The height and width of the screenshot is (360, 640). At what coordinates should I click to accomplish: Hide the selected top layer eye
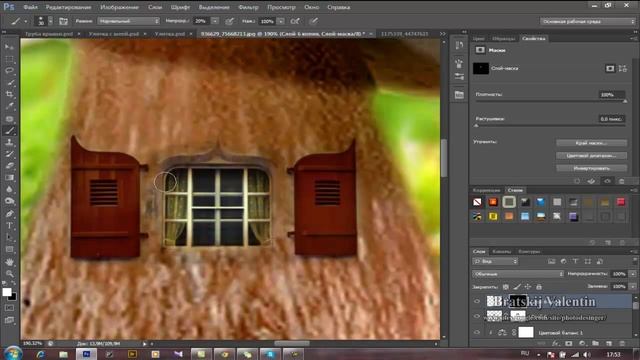point(477,301)
